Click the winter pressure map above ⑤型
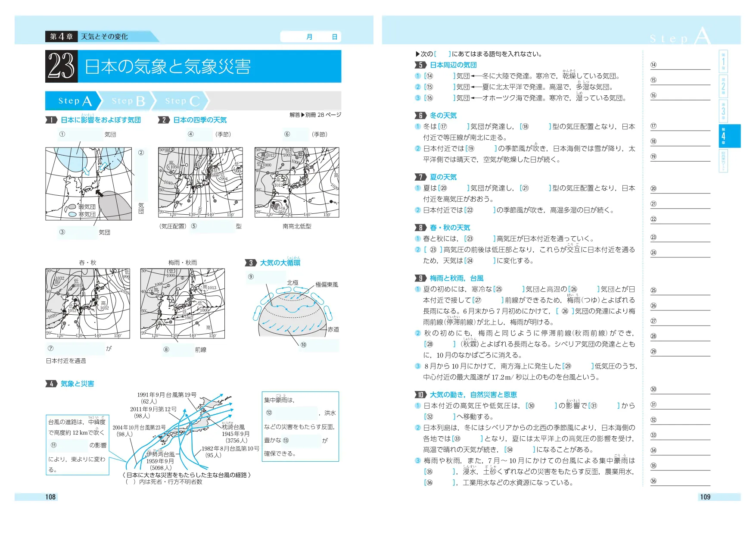The width and height of the screenshot is (756, 535). point(200,182)
